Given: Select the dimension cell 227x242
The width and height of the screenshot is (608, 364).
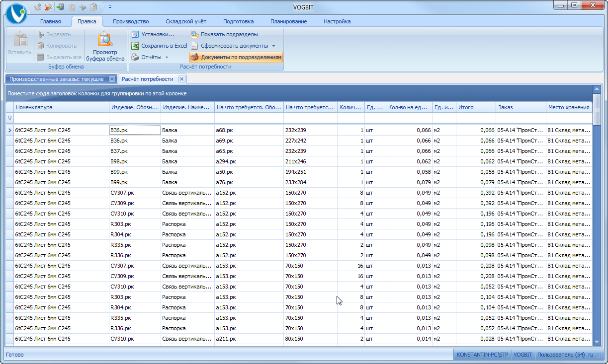Looking at the screenshot, I should coord(310,141).
